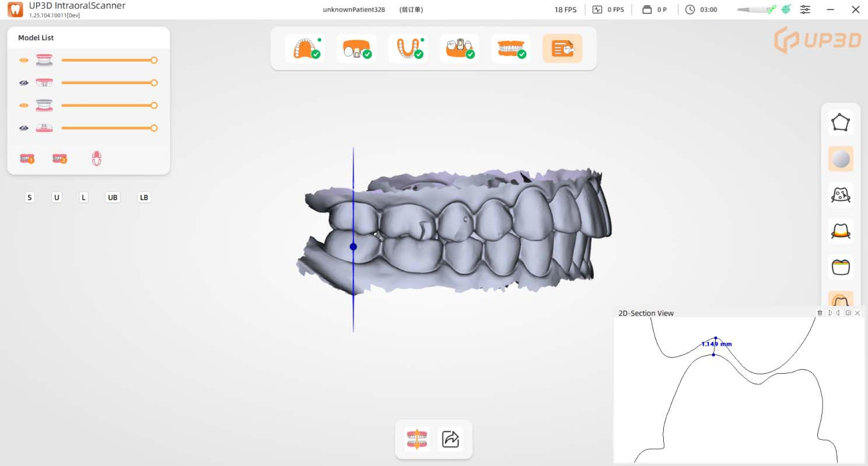
Task: Select the scan body step icon
Action: click(459, 48)
